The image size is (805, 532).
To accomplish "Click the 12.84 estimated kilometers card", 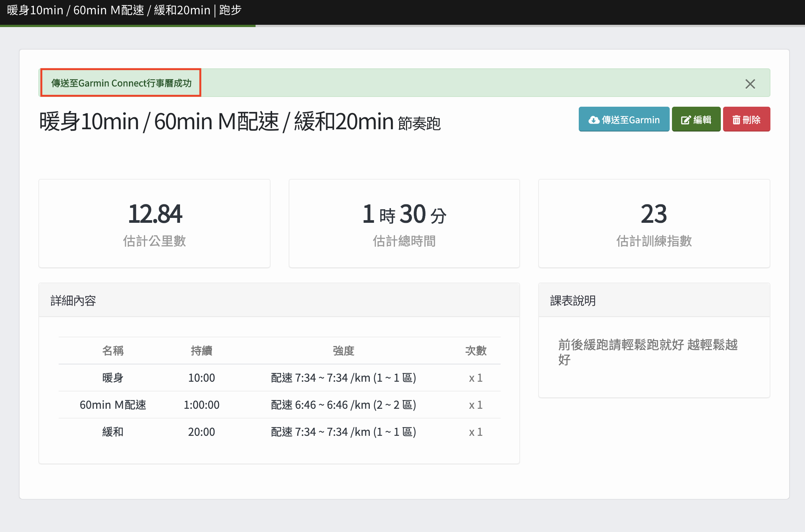I will point(154,224).
